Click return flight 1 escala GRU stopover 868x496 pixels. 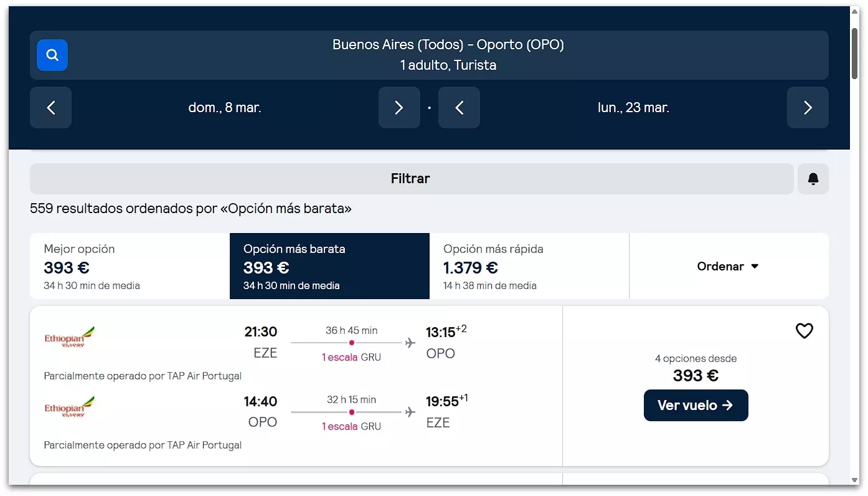coord(351,426)
